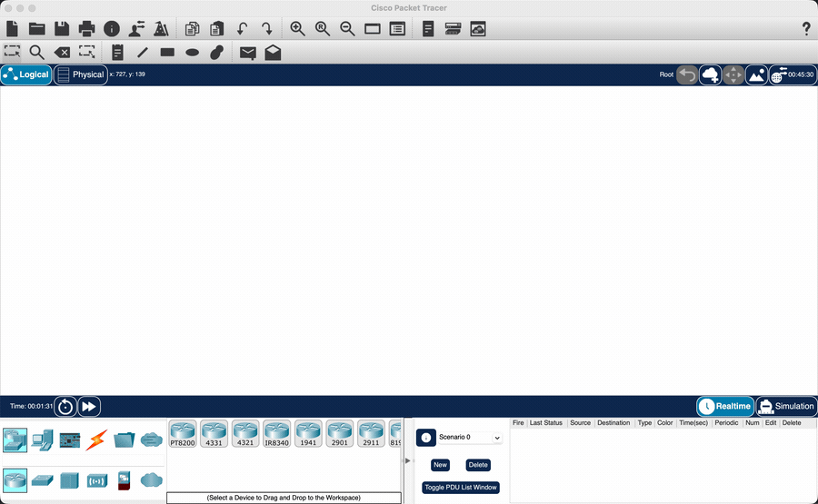Pick the IR8340 router
Viewport: 818px width, 504px height.
coord(276,434)
